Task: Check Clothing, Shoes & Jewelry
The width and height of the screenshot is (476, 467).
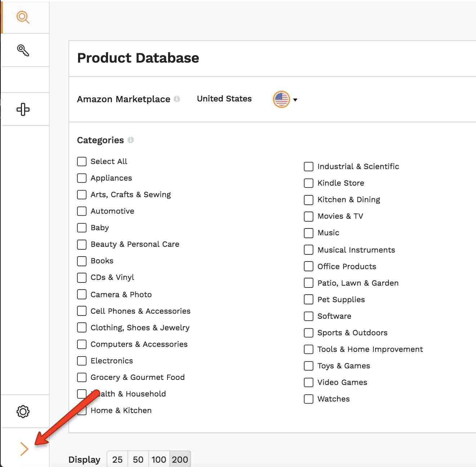Action: [x=82, y=327]
